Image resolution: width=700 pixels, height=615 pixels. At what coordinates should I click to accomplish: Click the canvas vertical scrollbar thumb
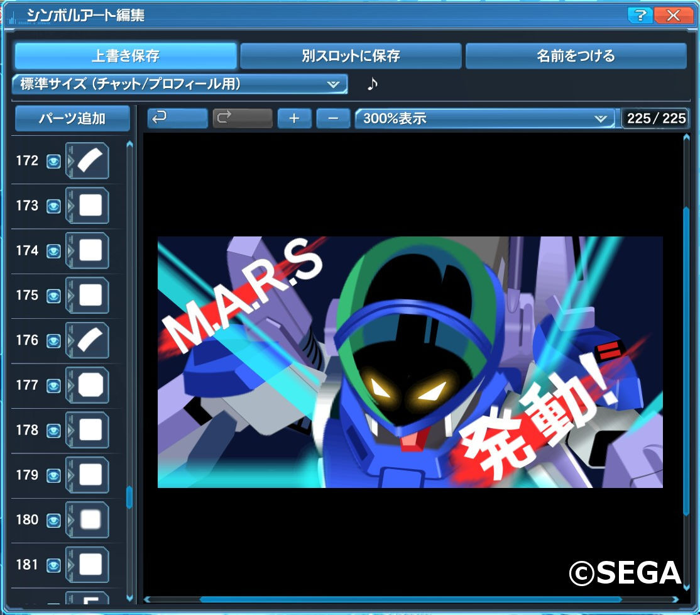coord(686,362)
